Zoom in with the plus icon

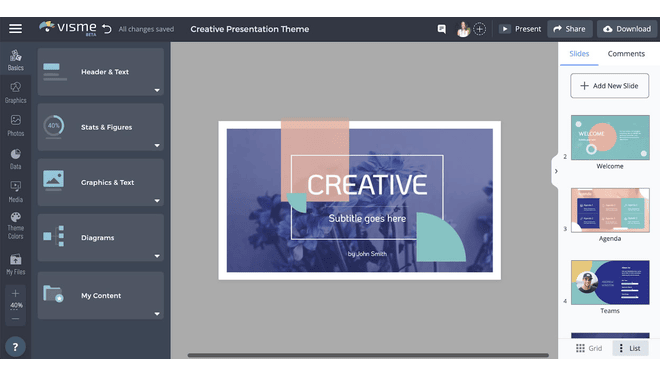(16, 293)
